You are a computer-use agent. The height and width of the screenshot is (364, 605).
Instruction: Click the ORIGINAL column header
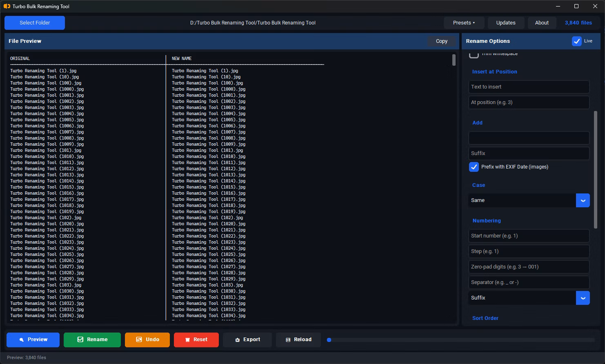point(20,59)
